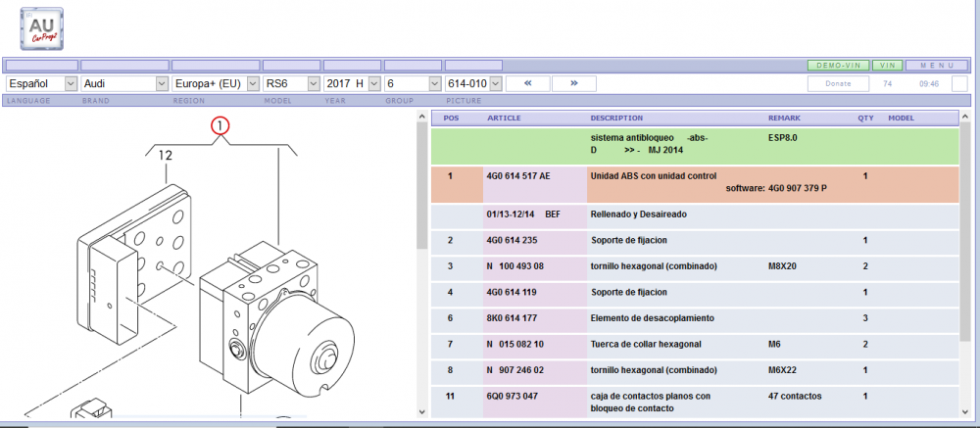Click the M6X22 remark

pos(782,370)
